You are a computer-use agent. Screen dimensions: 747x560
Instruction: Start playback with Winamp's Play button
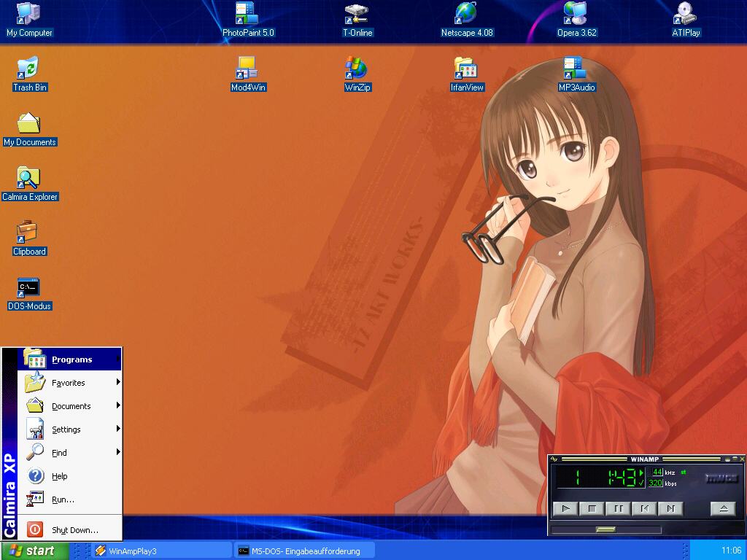tap(565, 508)
